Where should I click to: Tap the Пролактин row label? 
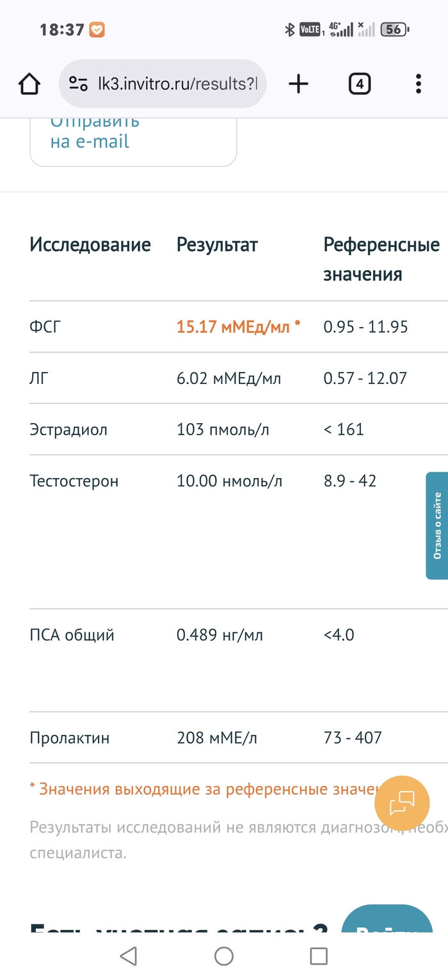click(x=69, y=738)
